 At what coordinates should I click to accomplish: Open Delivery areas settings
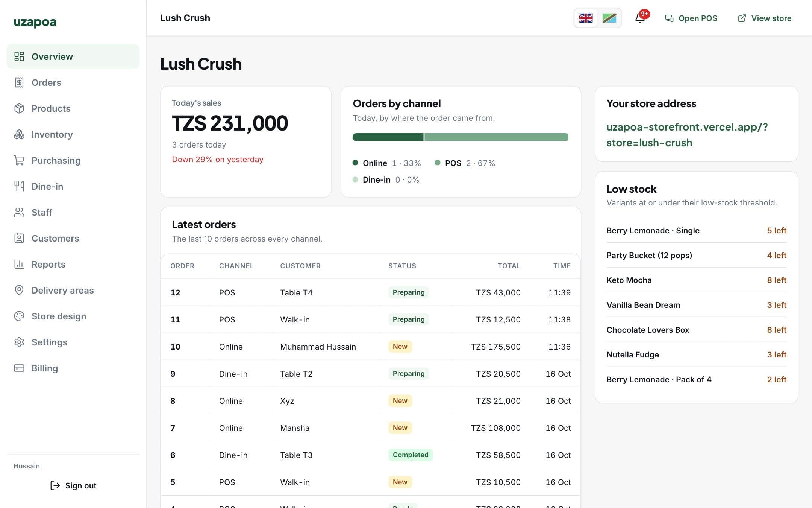tap(73, 290)
